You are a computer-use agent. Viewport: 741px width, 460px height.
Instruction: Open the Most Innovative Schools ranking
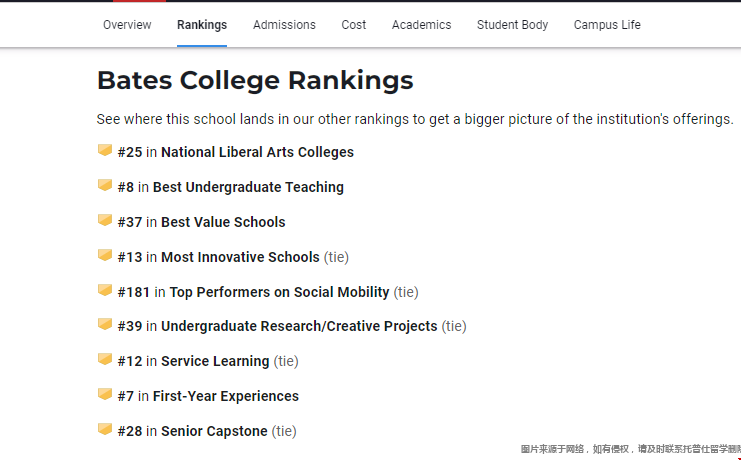pyautogui.click(x=240, y=257)
